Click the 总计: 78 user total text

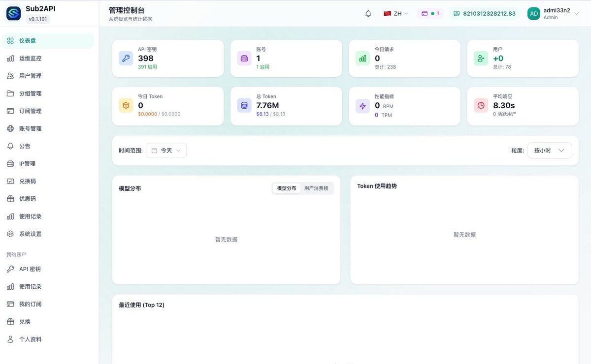pos(502,67)
